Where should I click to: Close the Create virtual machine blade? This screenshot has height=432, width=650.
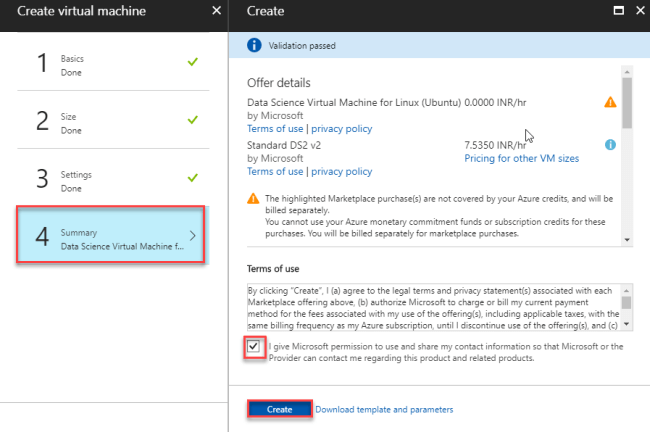pyautogui.click(x=217, y=11)
